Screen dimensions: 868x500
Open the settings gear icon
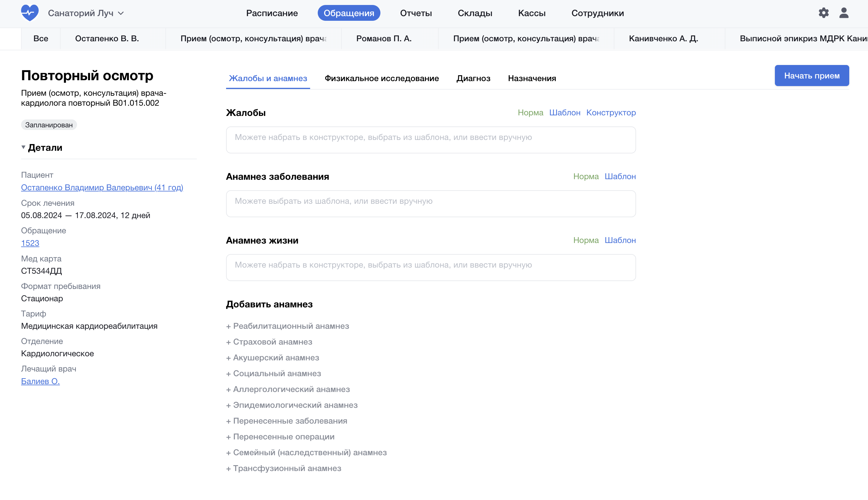coord(823,13)
